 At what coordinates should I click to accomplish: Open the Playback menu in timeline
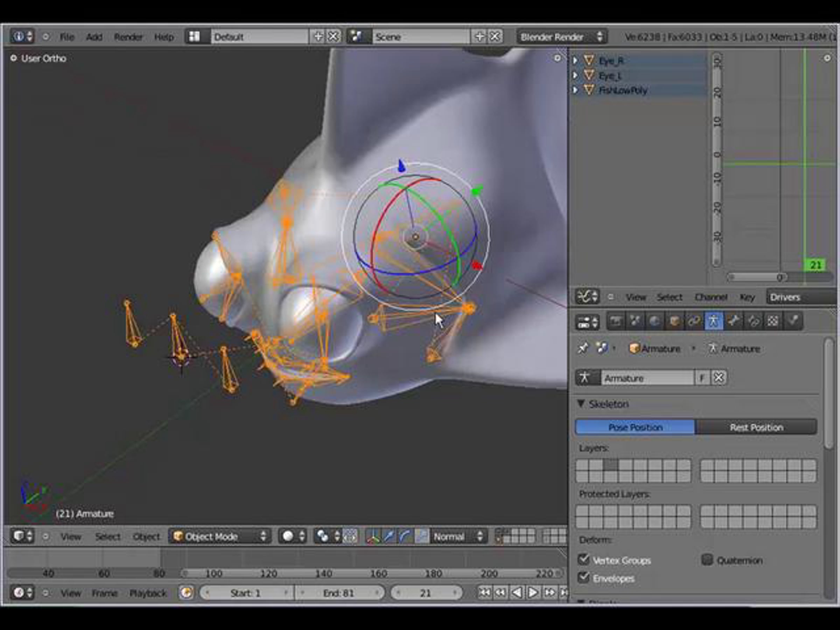(x=148, y=593)
